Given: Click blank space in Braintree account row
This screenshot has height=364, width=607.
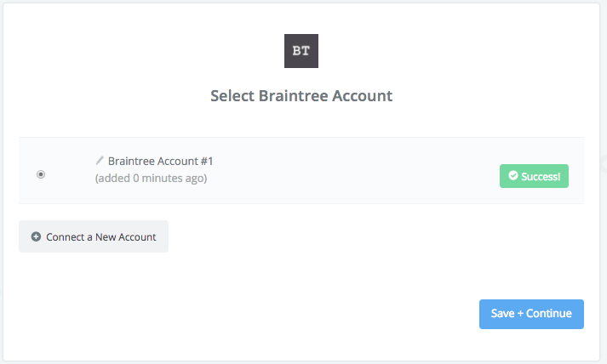Looking at the screenshot, I should 348,171.
